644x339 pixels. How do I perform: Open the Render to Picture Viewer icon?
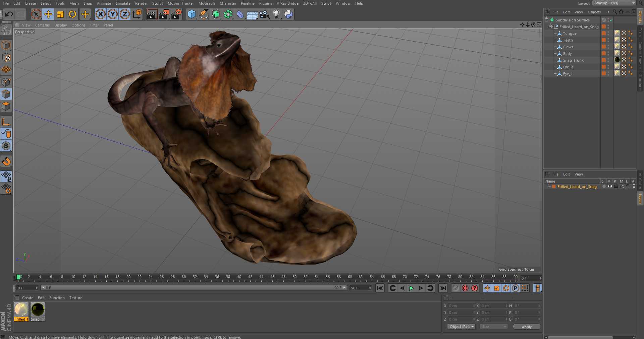tap(164, 14)
